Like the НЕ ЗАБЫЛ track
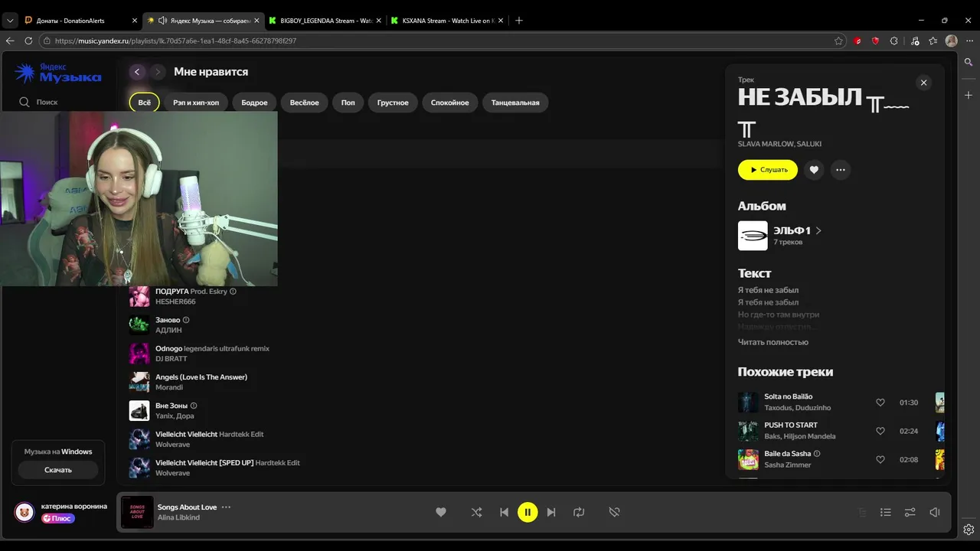Screen dimensions: 980x551 [x=814, y=170]
